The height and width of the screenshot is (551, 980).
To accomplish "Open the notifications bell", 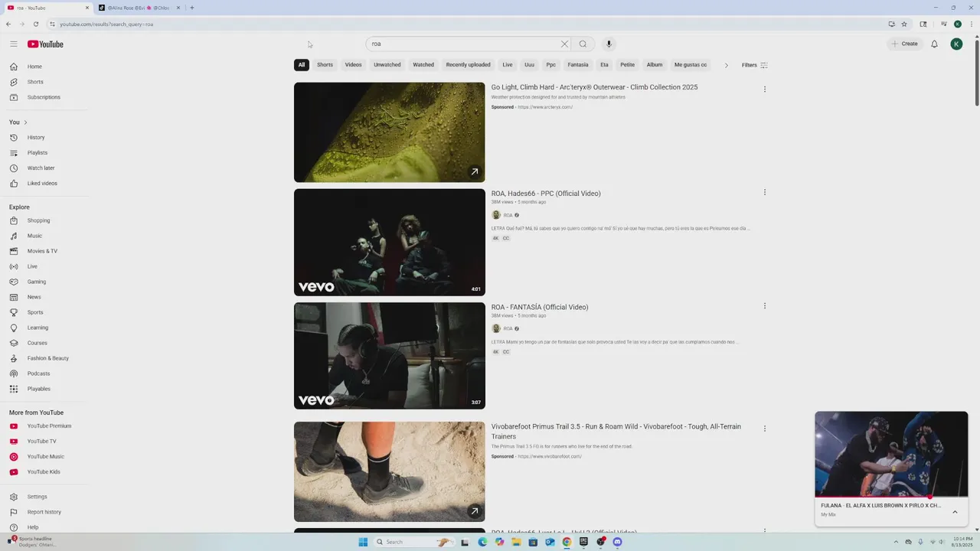I will point(934,44).
